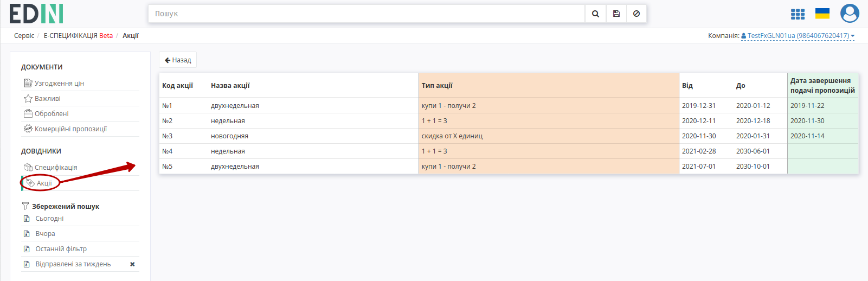Open Комерційні пропозиції section
Image resolution: width=868 pixels, height=281 pixels.
pyautogui.click(x=70, y=129)
